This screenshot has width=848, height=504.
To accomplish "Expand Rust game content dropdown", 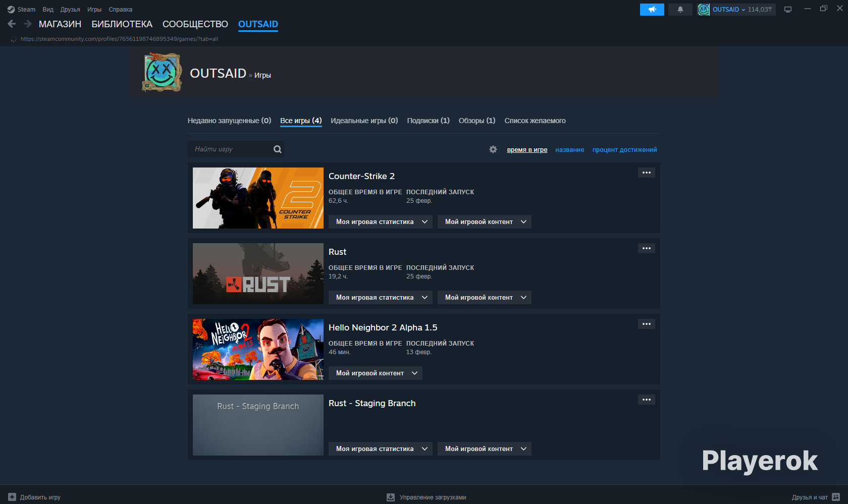I will point(485,298).
